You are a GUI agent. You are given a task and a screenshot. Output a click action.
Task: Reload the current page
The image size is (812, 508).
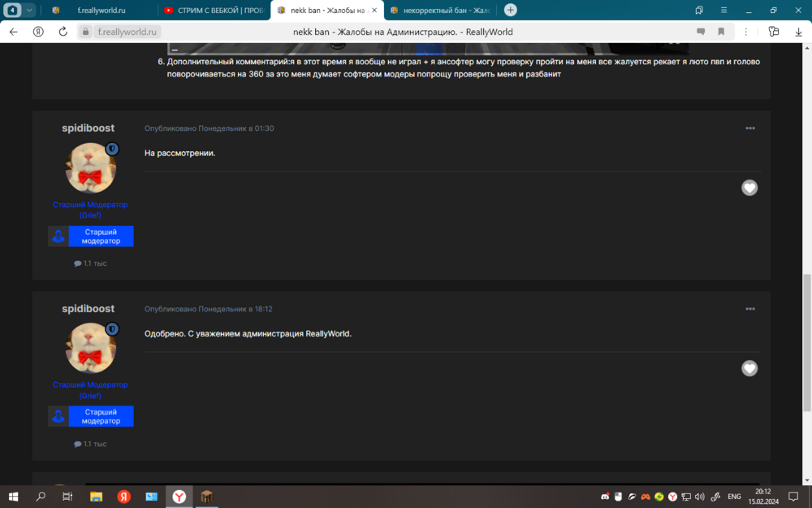(x=63, y=32)
